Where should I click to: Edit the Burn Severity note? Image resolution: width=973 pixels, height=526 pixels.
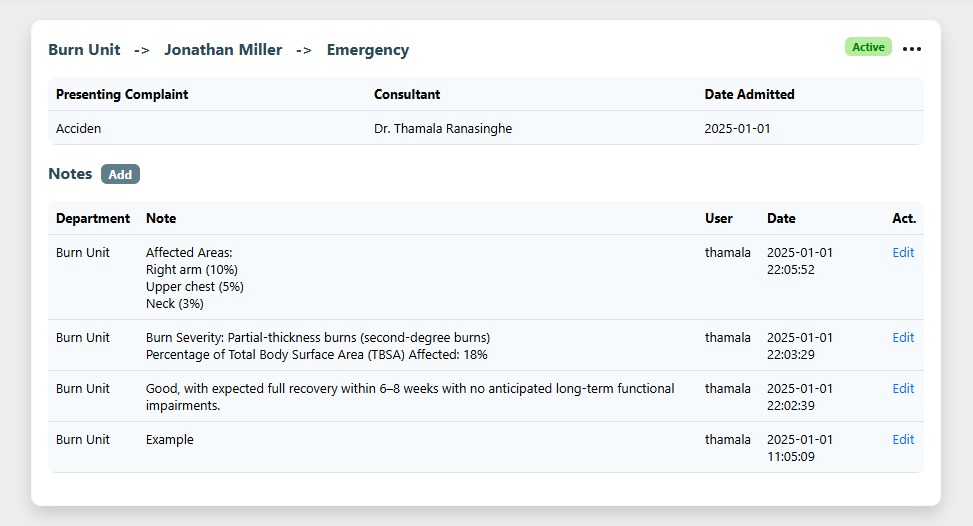click(903, 338)
